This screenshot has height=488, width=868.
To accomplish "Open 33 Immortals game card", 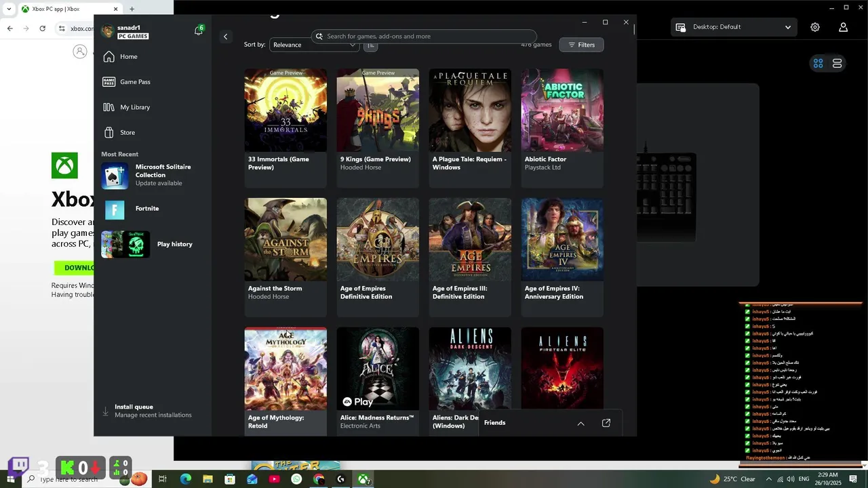I will [285, 127].
